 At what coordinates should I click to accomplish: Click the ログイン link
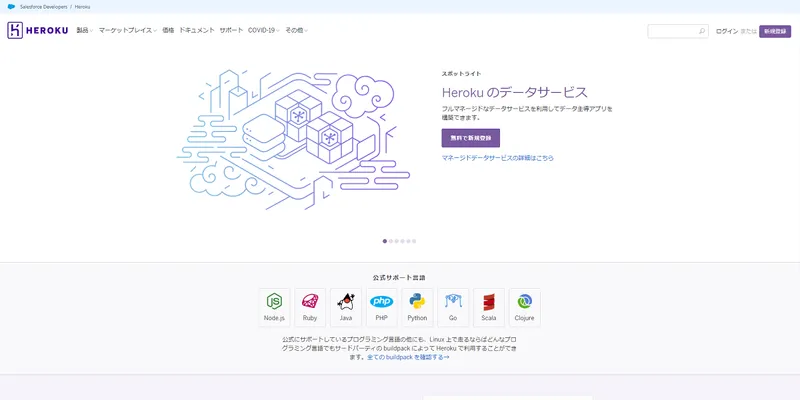727,31
